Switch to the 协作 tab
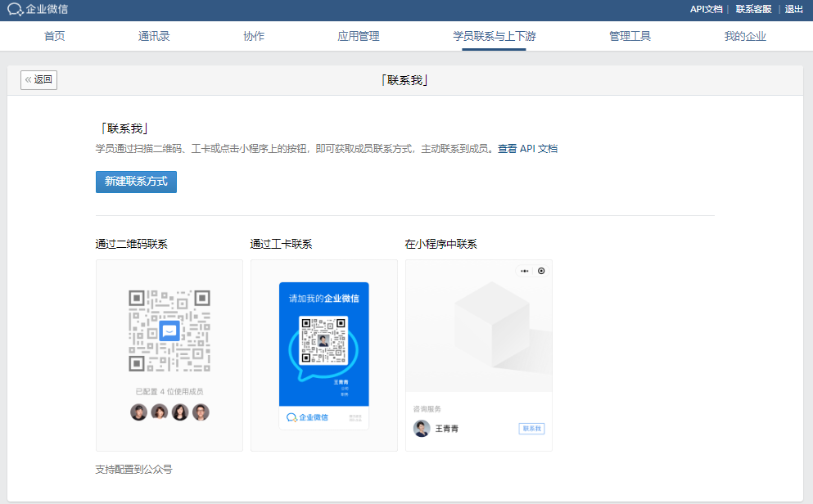 (x=254, y=36)
